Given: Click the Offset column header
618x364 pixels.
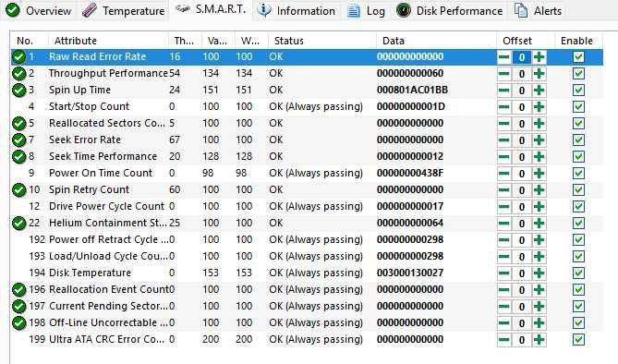Looking at the screenshot, I should tap(526, 41).
